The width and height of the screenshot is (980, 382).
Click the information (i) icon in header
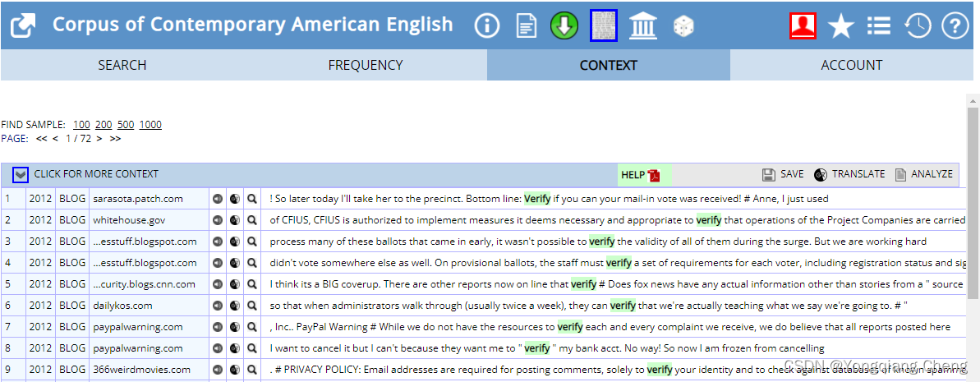point(487,25)
